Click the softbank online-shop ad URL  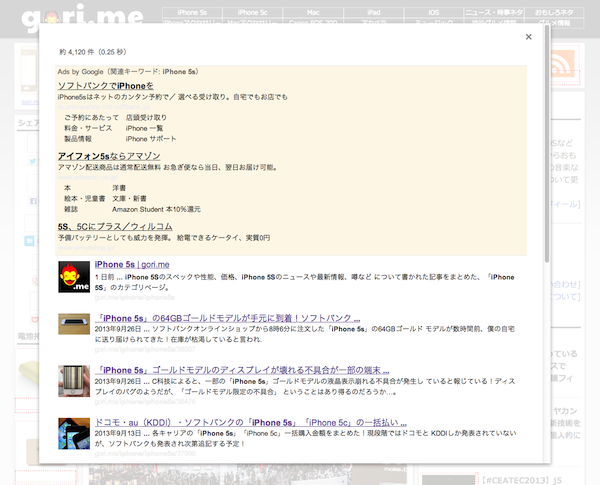click(x=104, y=107)
